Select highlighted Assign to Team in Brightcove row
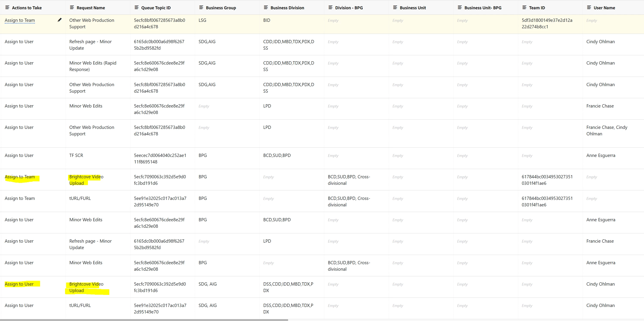644x321 pixels. tap(20, 177)
